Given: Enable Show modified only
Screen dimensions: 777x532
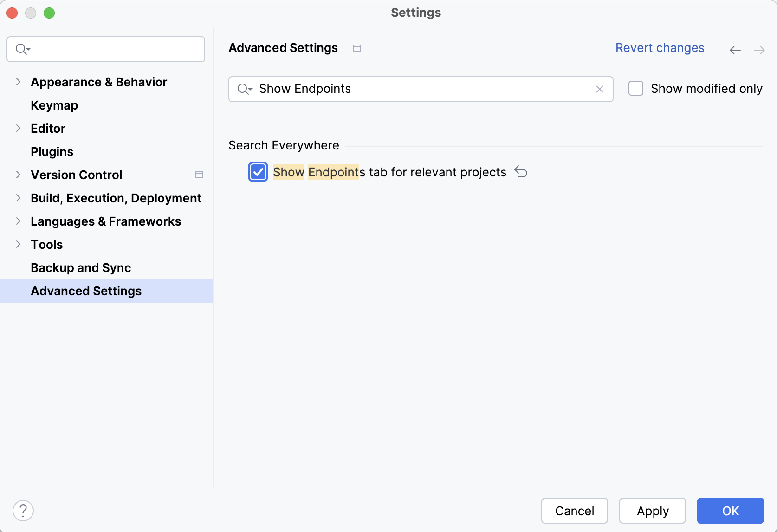Looking at the screenshot, I should click(x=635, y=88).
